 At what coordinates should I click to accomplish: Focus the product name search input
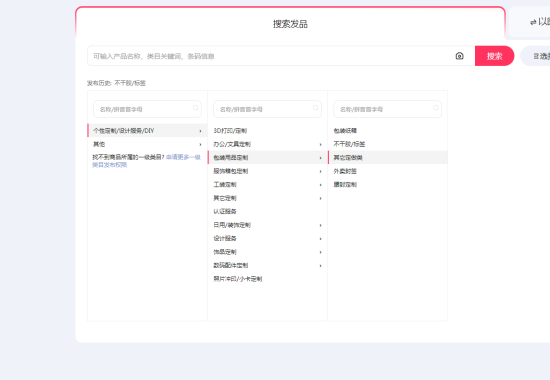pos(271,56)
